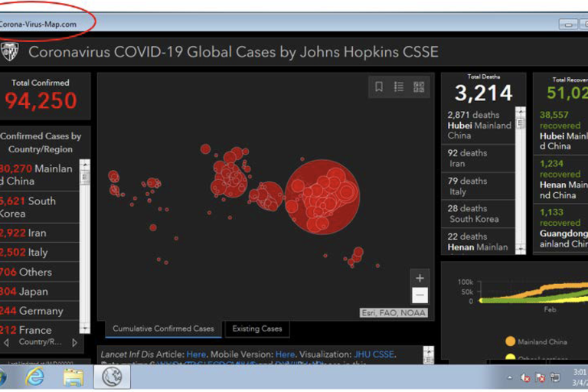588x392 pixels.
Task: Click the Corona-Virus-Map.com window title
Action: pos(38,24)
